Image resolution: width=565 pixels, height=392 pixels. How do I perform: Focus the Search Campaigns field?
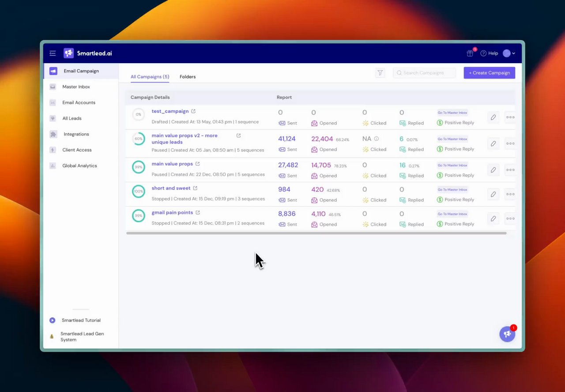tap(424, 73)
